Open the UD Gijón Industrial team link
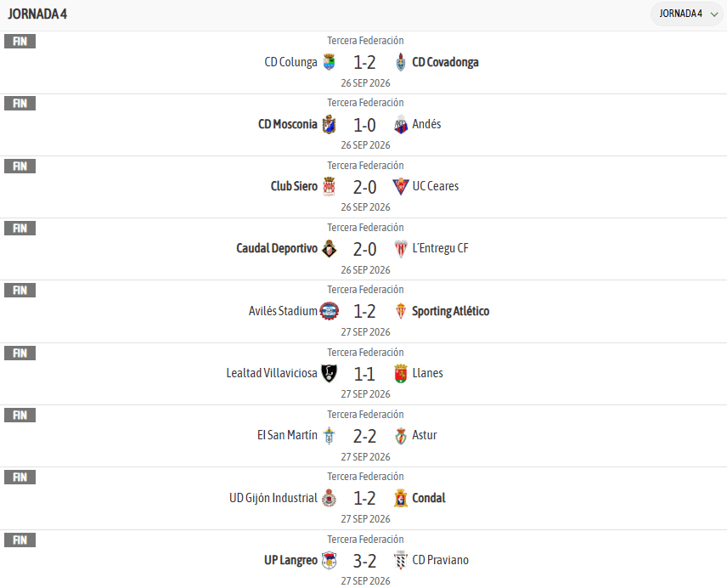This screenshot has height=588, width=727. [273, 498]
